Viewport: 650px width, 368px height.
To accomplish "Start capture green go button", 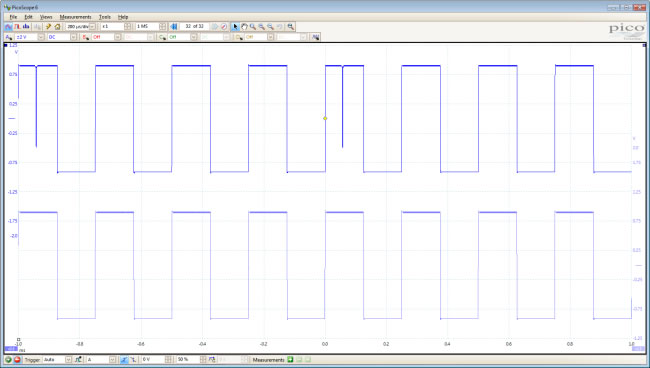I will point(8,360).
